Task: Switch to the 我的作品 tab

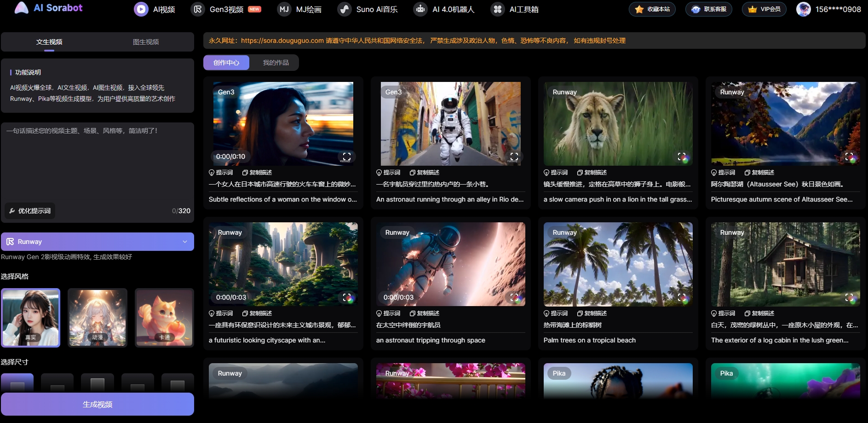Action: pyautogui.click(x=276, y=63)
